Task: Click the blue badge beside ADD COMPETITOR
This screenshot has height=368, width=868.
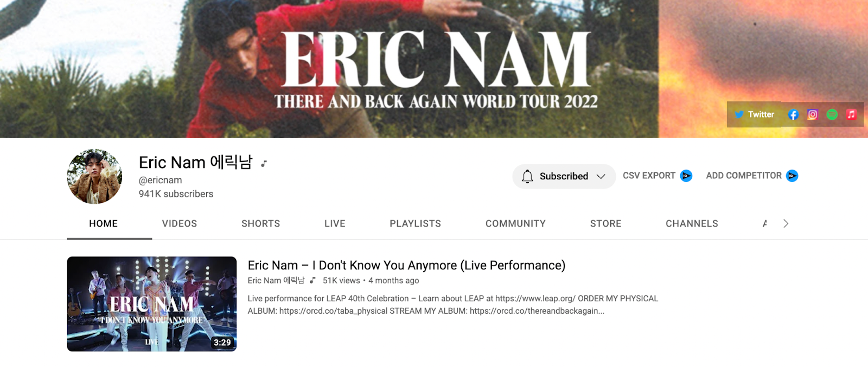Action: [x=792, y=176]
